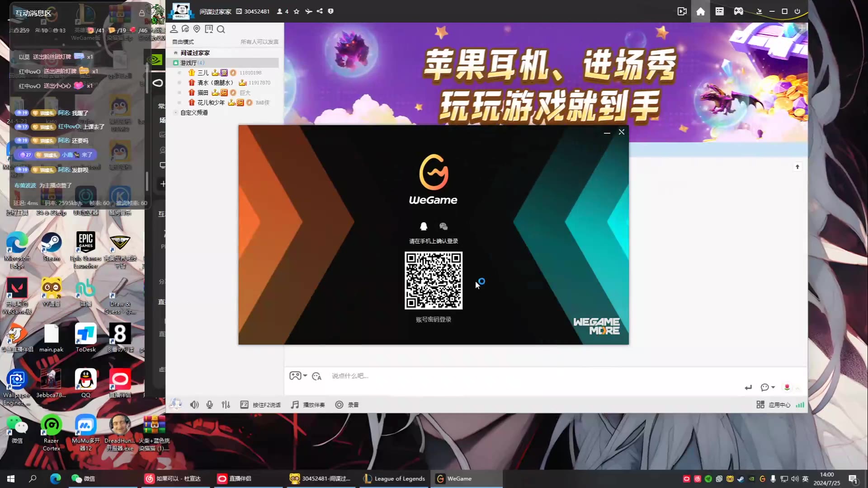The height and width of the screenshot is (488, 868).
Task: Expand the 自定义频道 node
Action: tap(176, 113)
